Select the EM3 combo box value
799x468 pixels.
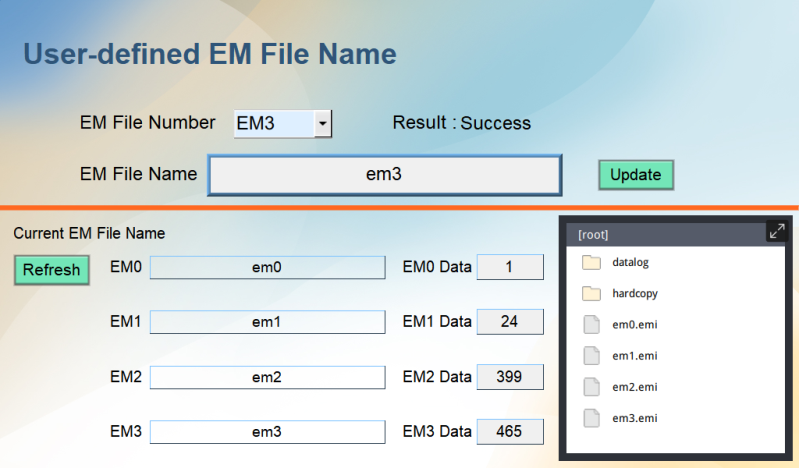click(272, 124)
